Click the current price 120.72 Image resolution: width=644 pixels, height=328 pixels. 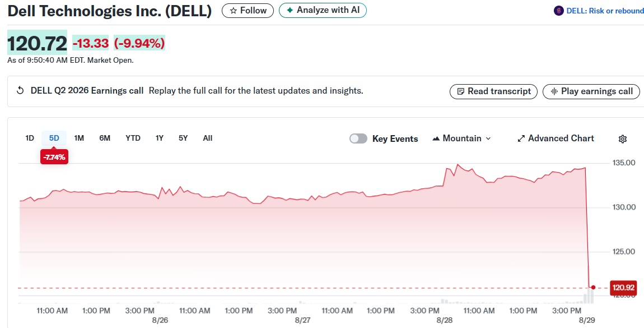coord(38,43)
